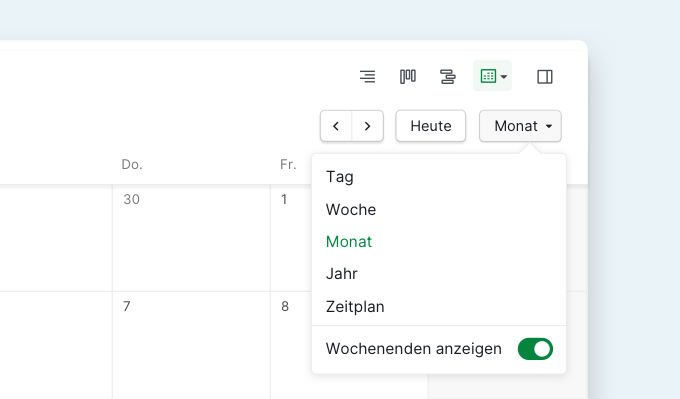Click the Fr. column header
The height and width of the screenshot is (399, 680).
click(288, 164)
